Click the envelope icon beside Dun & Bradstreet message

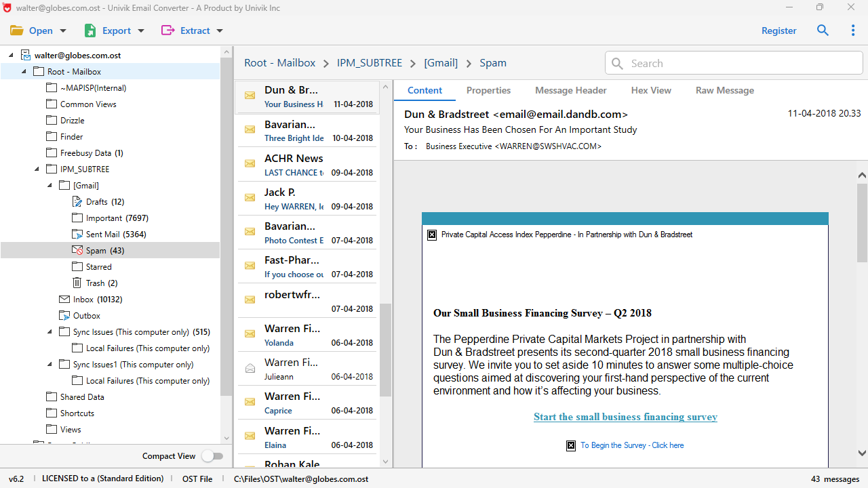point(250,96)
